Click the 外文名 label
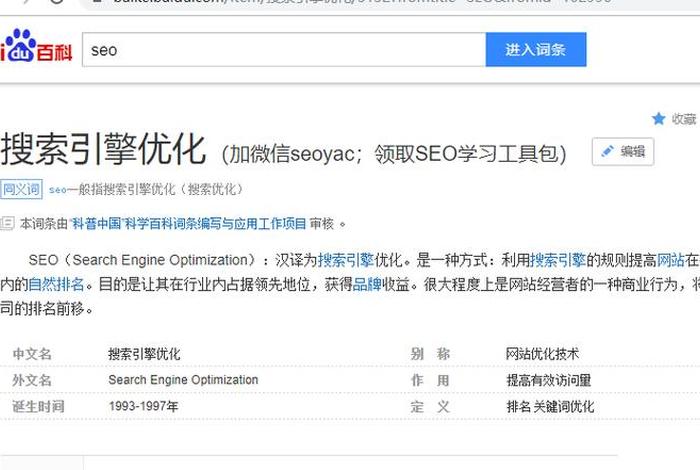 (32, 380)
